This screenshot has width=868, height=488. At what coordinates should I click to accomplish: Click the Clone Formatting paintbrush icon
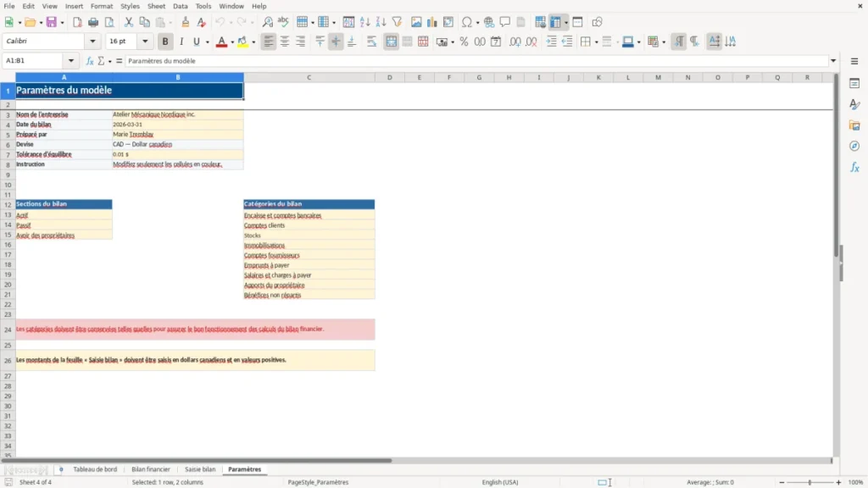[x=186, y=22]
